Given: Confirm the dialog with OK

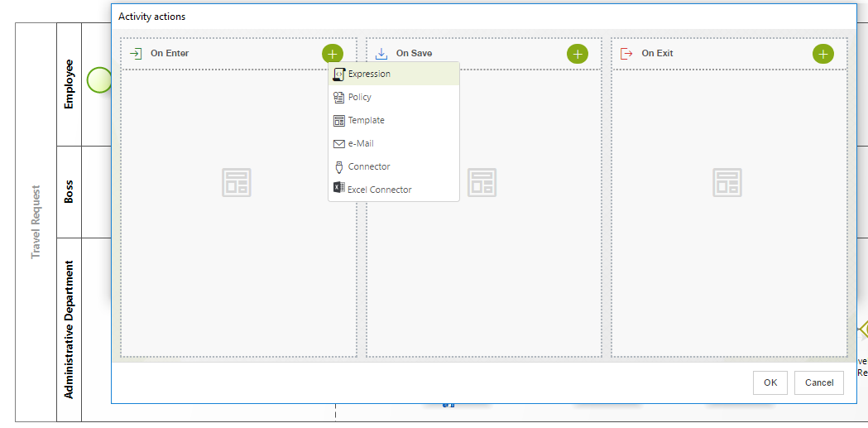Looking at the screenshot, I should tap(770, 382).
